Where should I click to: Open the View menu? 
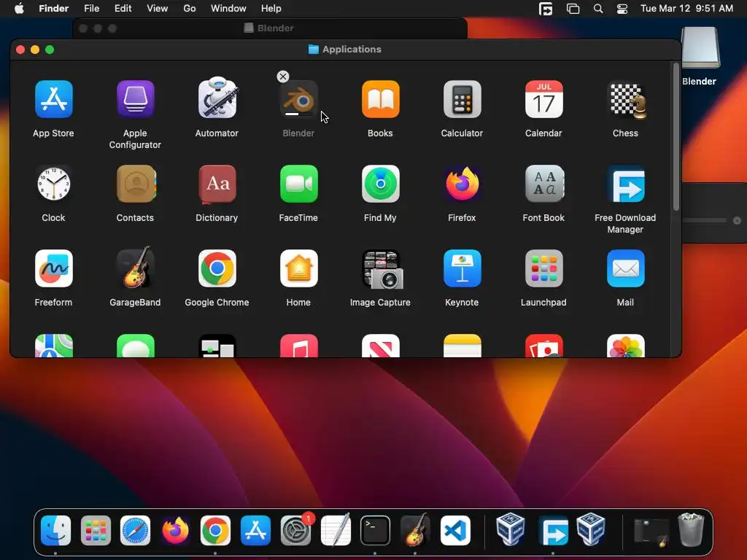click(x=158, y=8)
